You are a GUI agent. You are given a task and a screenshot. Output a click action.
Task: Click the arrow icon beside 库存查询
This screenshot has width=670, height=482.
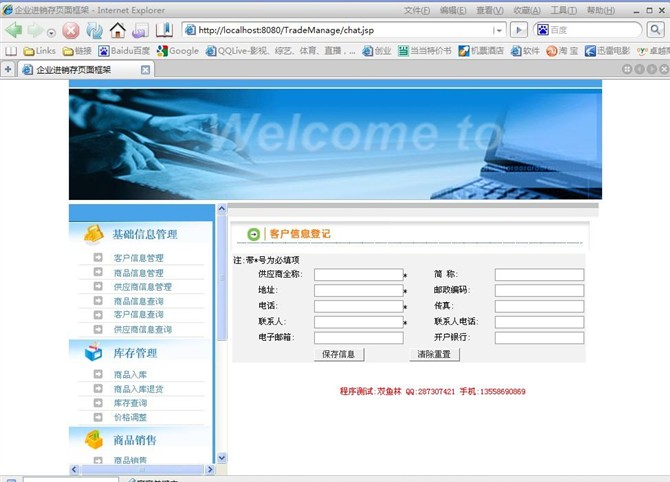pos(98,403)
